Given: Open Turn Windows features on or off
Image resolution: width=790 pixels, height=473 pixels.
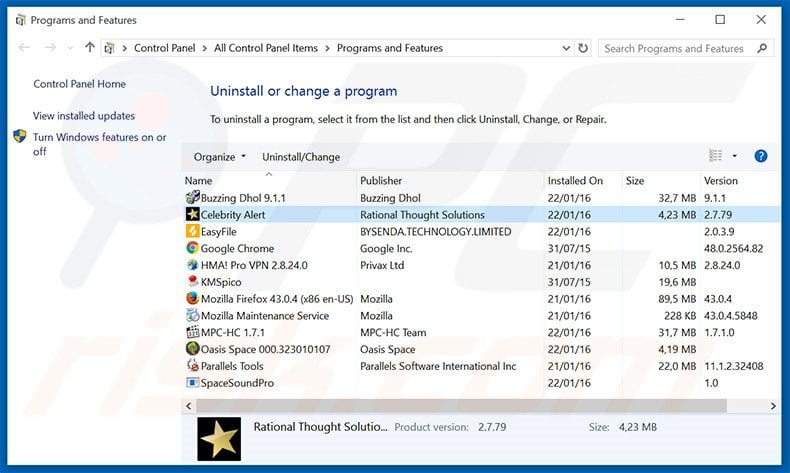Looking at the screenshot, I should pos(99,144).
